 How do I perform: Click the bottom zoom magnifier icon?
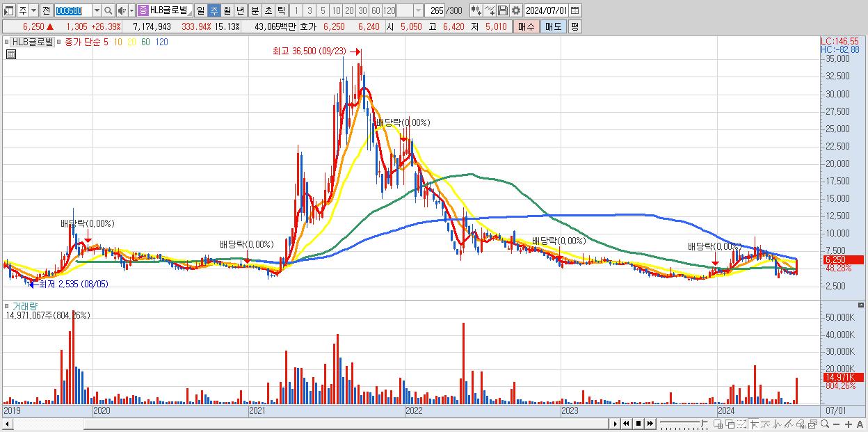click(825, 424)
